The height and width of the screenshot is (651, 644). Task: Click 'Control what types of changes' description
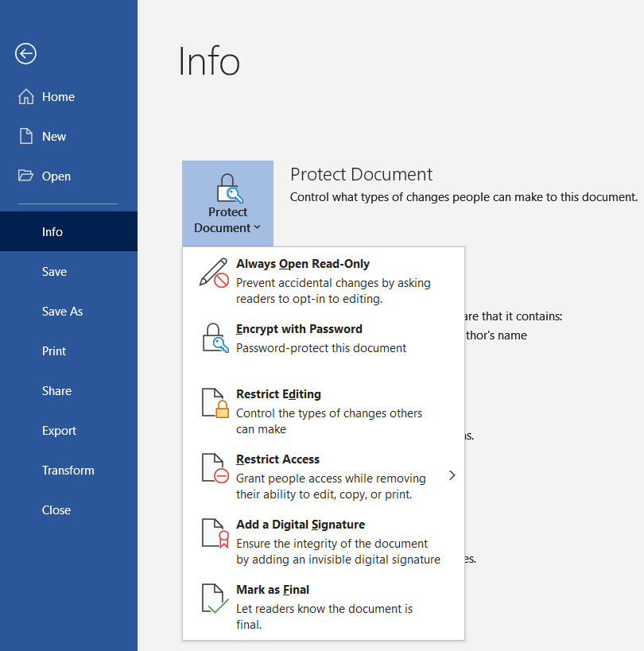pos(464,197)
